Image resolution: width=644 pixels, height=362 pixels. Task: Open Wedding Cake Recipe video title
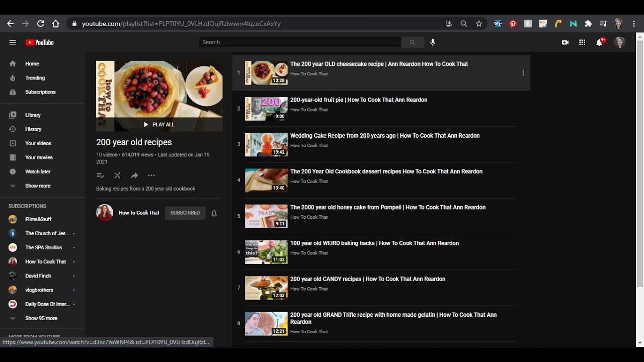click(x=385, y=136)
